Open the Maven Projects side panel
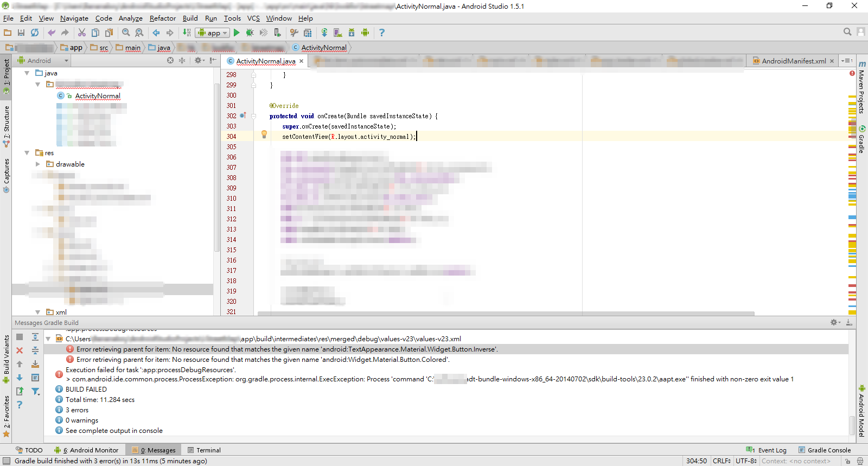 tap(861, 87)
